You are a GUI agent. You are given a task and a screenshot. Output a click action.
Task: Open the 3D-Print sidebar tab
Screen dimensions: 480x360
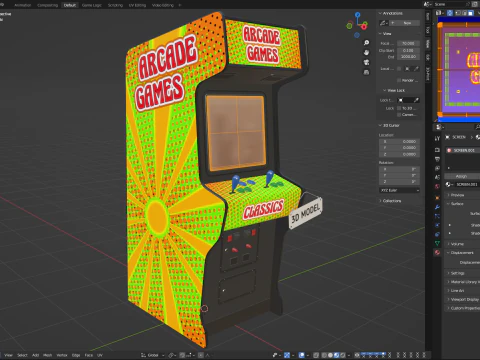[x=428, y=74]
